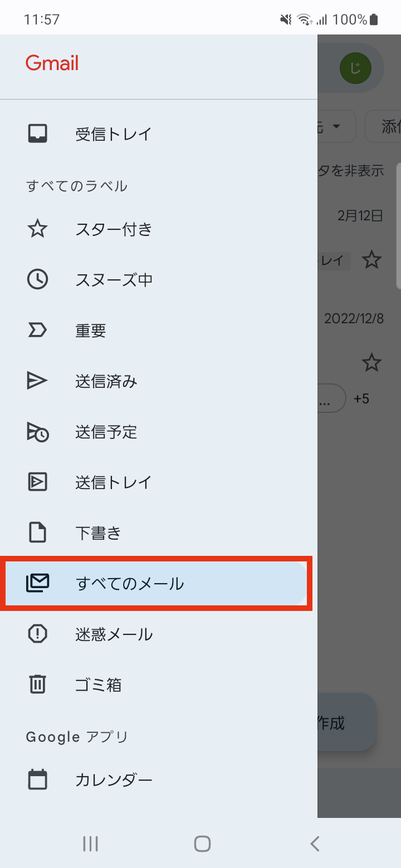The width and height of the screenshot is (401, 868).
Task: Open the 送信済み folder
Action: coord(159,381)
